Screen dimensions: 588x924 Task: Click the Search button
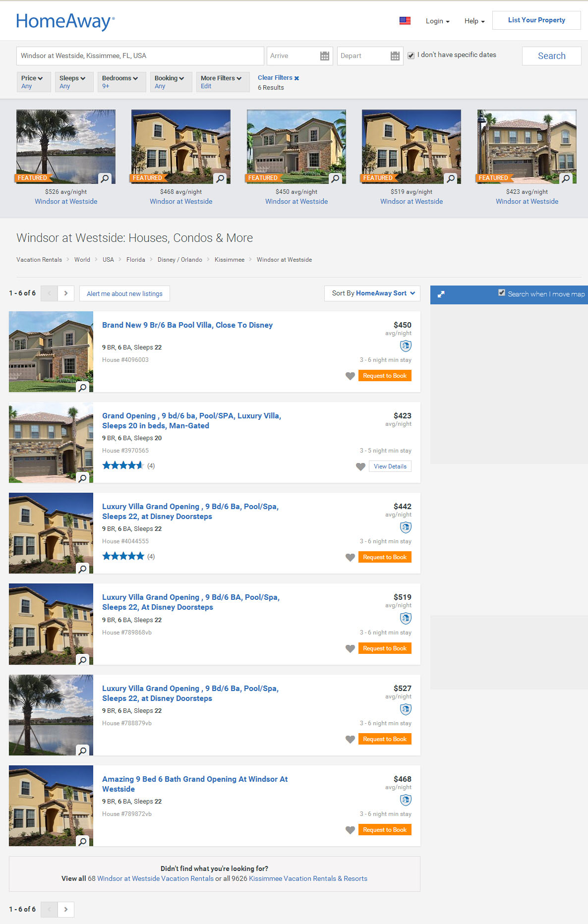point(551,56)
